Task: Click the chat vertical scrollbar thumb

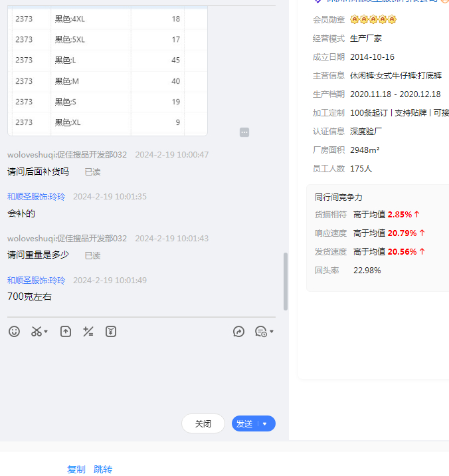Action: (x=286, y=281)
